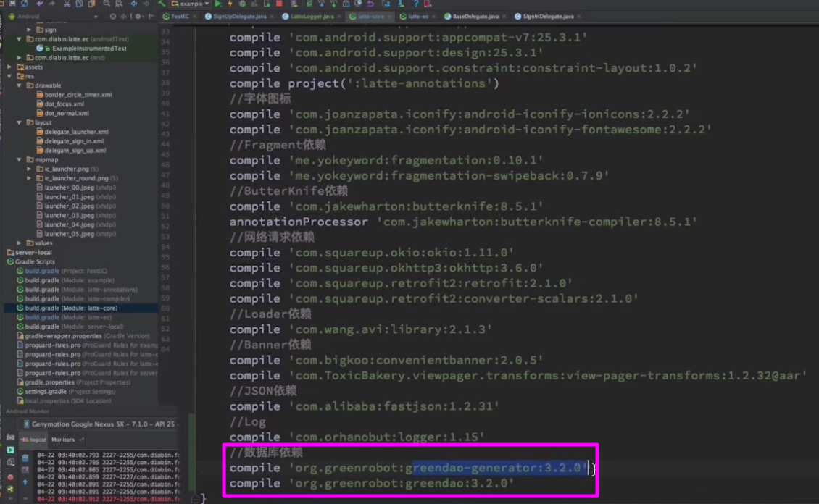
Task: Open the Genymotion device selector dropdown
Action: [99, 424]
